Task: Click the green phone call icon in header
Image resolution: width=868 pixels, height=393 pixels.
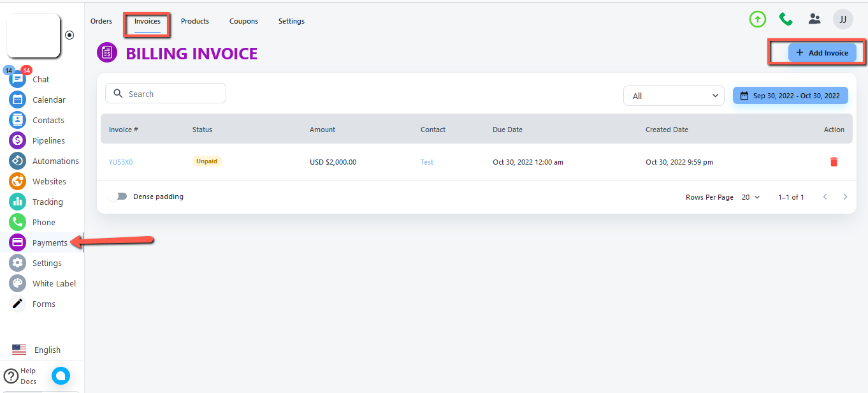Action: (x=786, y=19)
